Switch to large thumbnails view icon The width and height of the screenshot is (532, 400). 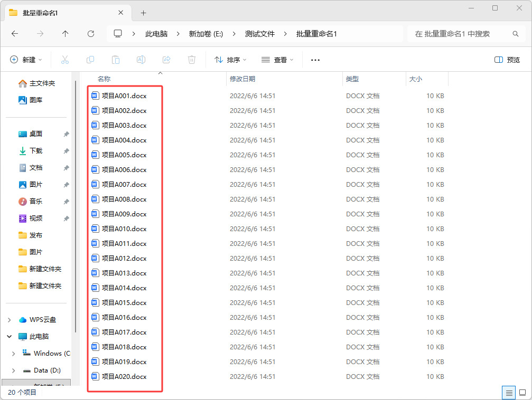[x=522, y=393]
